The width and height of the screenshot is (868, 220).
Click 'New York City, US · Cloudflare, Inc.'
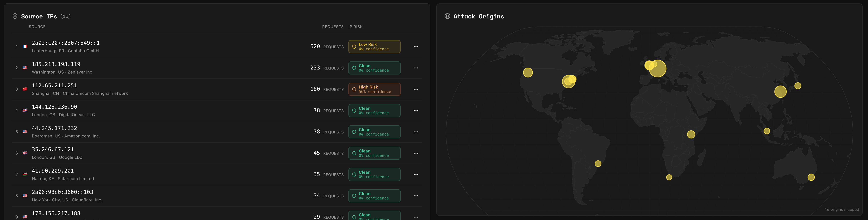67,200
